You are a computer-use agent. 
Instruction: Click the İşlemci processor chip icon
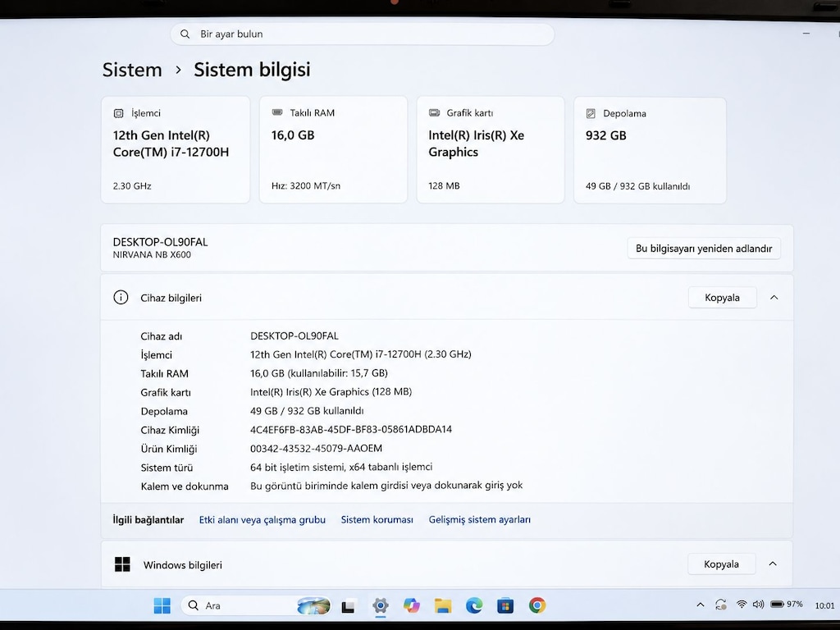[x=118, y=113]
